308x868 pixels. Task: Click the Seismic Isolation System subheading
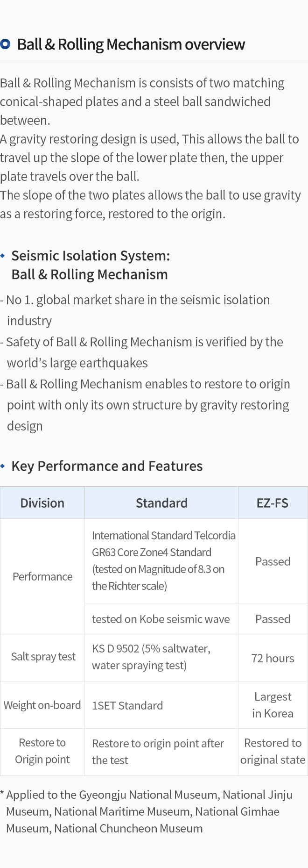[x=91, y=265]
